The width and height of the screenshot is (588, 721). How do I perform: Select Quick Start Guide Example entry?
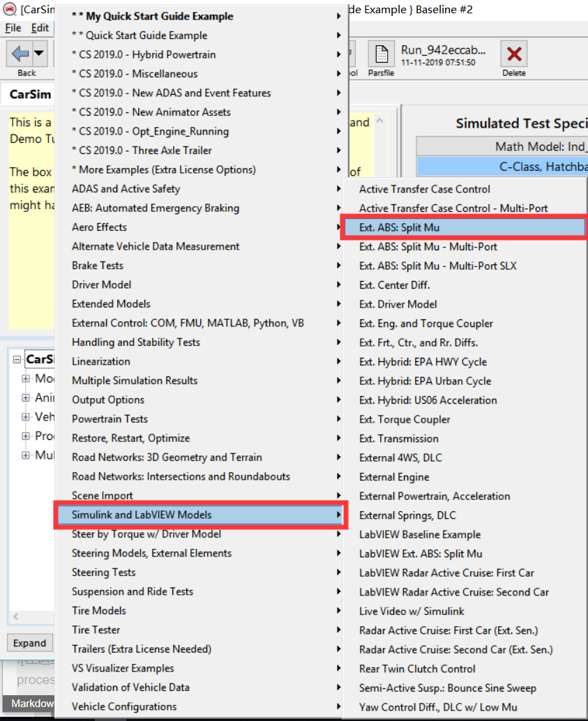202,36
